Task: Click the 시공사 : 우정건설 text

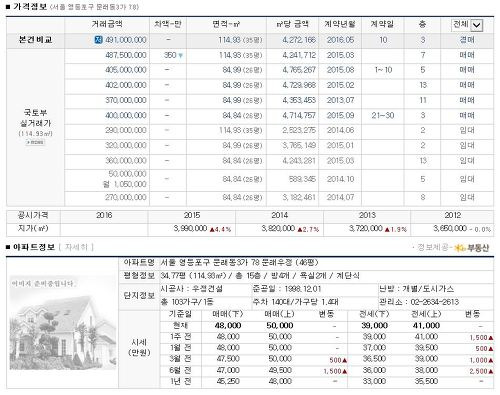Action: (192, 289)
